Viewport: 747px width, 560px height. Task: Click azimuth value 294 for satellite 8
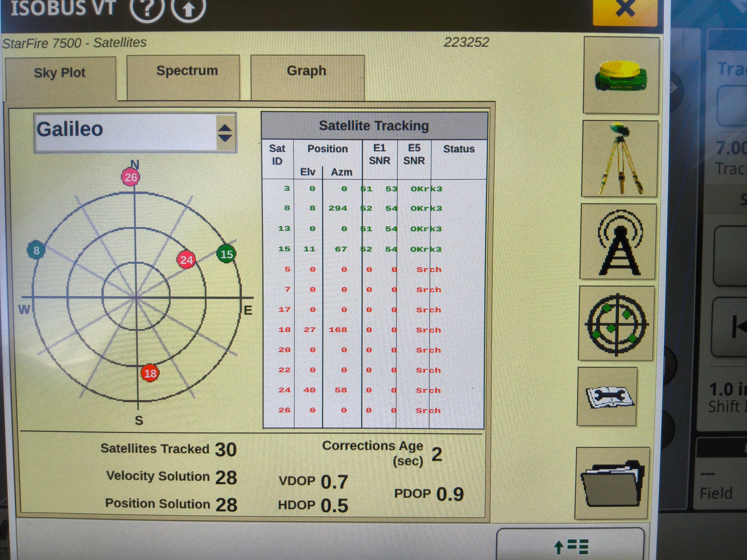coord(338,208)
